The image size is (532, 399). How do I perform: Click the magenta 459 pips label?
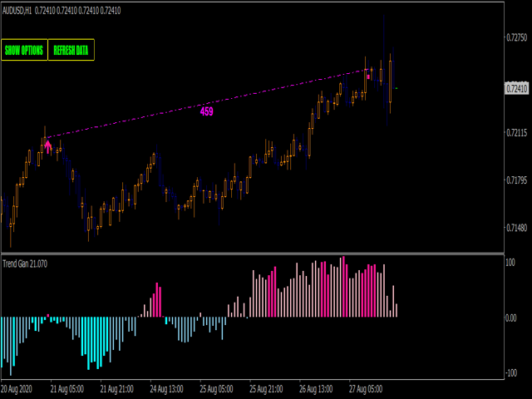pyautogui.click(x=207, y=111)
